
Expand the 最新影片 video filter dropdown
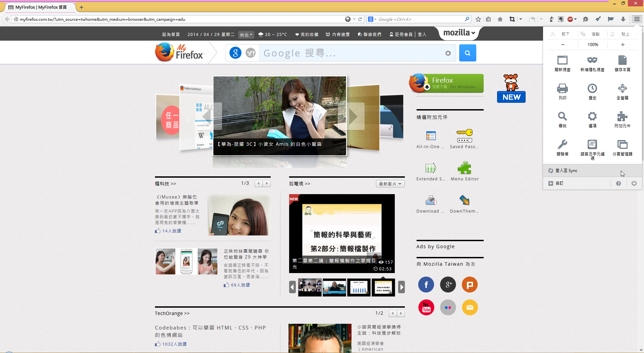pyautogui.click(x=390, y=184)
